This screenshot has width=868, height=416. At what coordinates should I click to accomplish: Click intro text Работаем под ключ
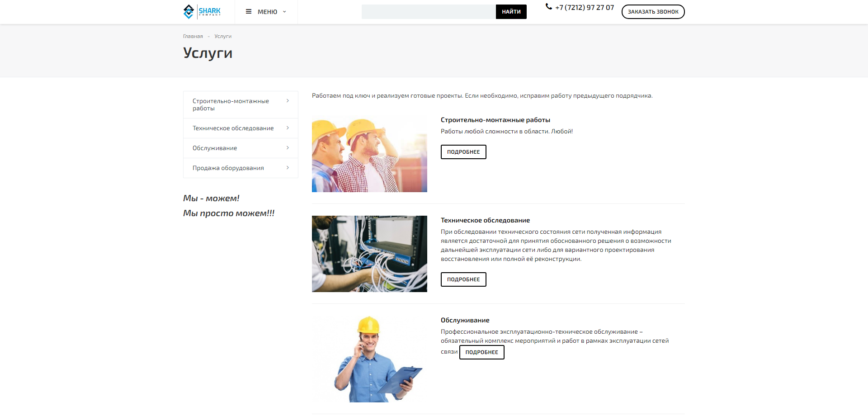click(x=482, y=95)
